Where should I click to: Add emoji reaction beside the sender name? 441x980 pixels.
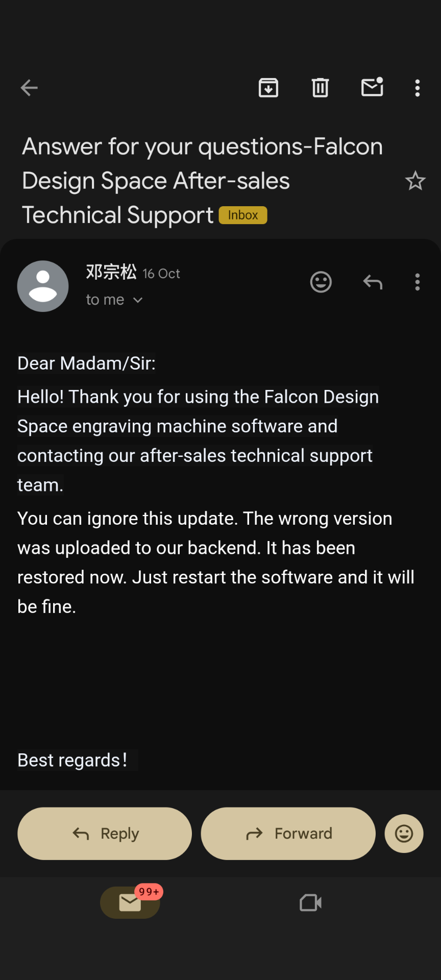click(321, 282)
